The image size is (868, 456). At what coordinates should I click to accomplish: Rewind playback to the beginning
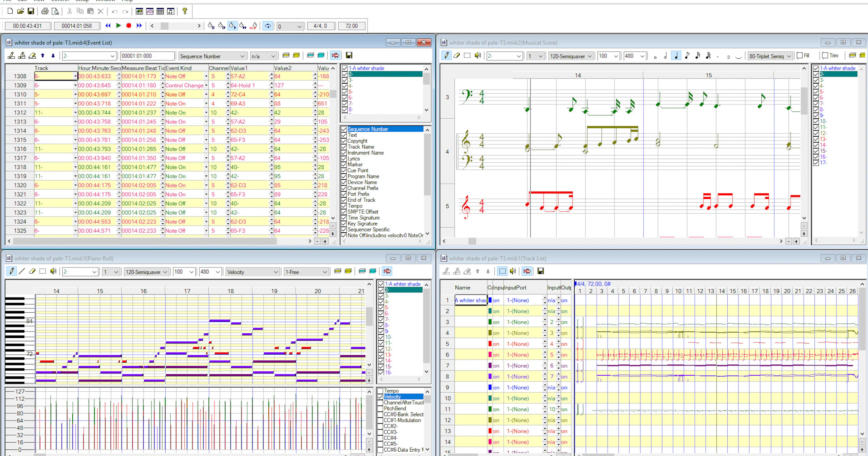pyautogui.click(x=108, y=26)
